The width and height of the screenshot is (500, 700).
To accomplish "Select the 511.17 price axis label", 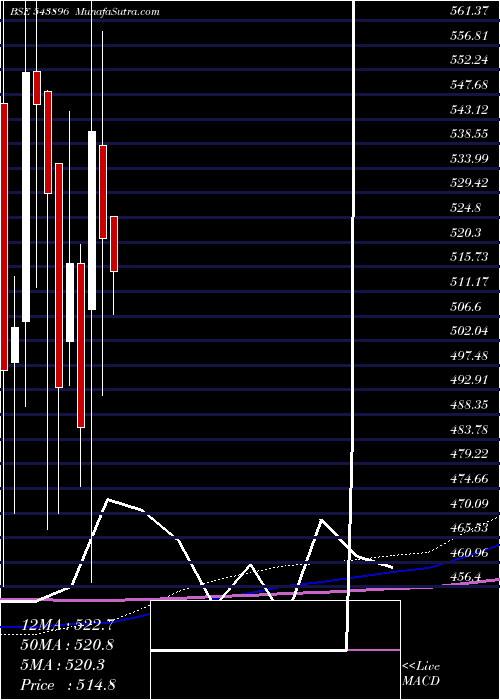I will click(x=468, y=281).
